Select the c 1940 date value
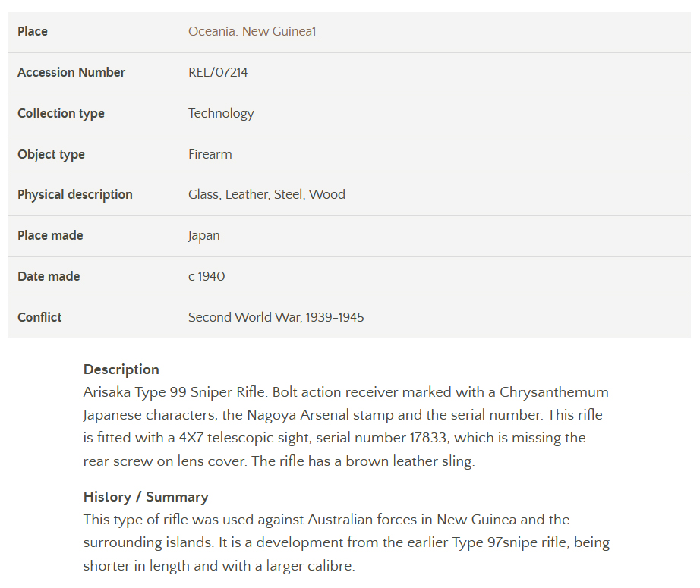This screenshot has width=700, height=588. click(207, 277)
